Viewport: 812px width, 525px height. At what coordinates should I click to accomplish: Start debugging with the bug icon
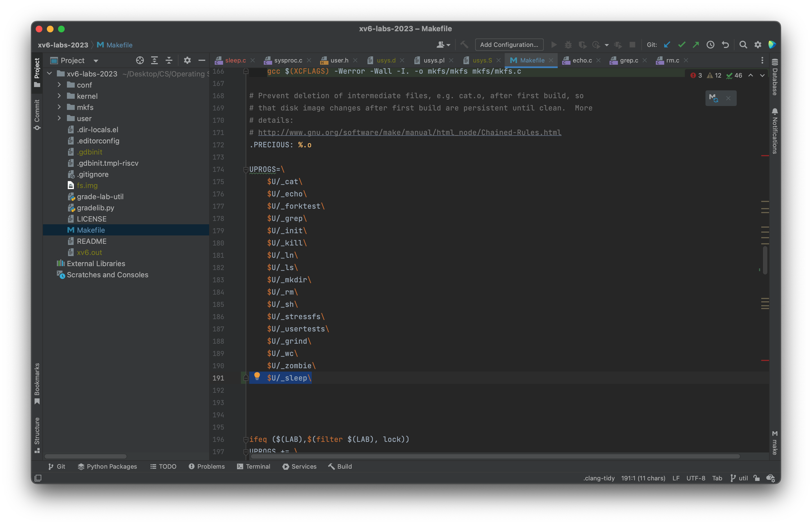pos(568,45)
